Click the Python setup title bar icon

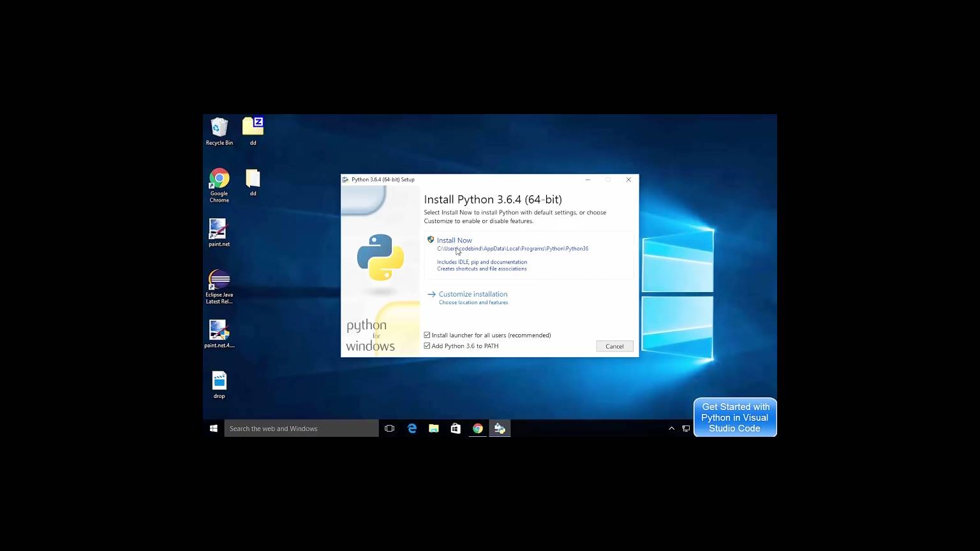click(345, 180)
